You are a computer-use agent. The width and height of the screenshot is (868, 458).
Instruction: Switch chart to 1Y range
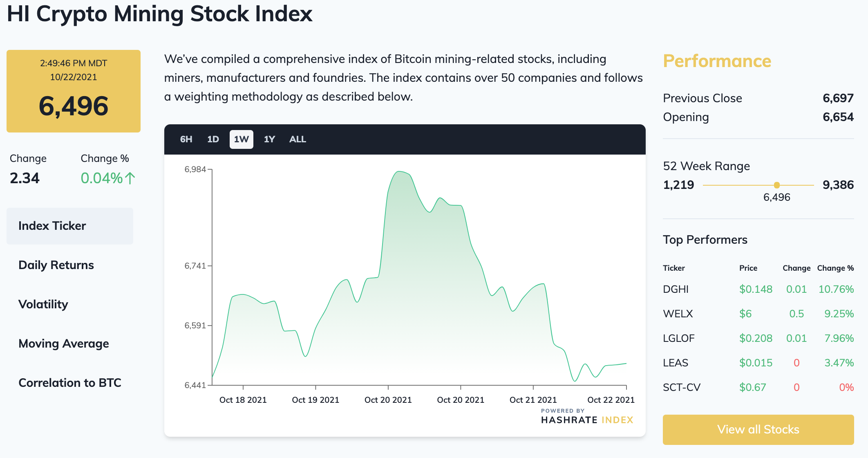point(269,139)
